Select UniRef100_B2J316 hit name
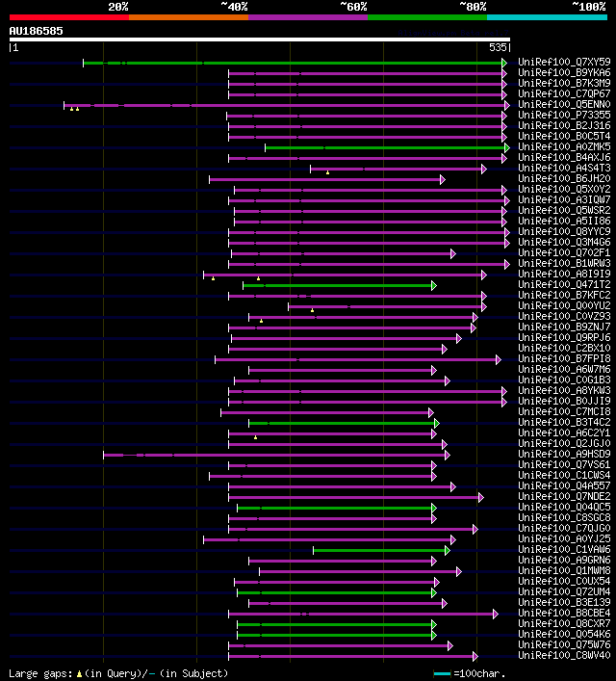The image size is (616, 681). click(564, 125)
